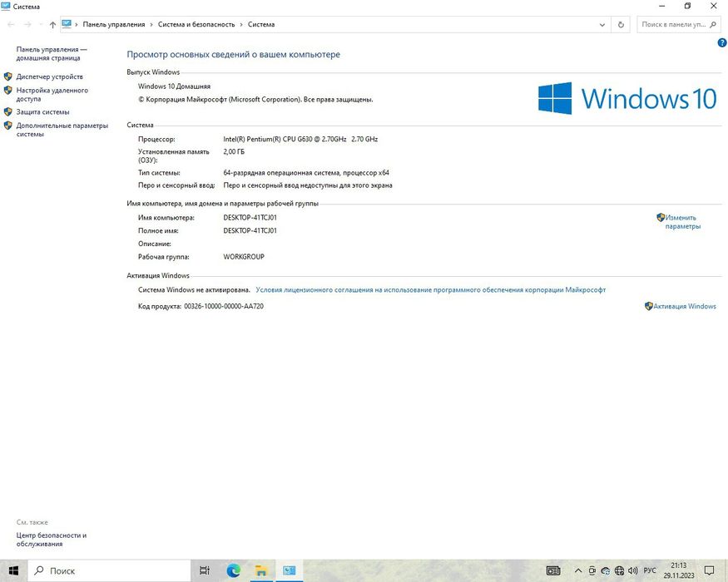Click the OneDrive cloud tray icon
The height and width of the screenshot is (582, 728).
pyautogui.click(x=606, y=570)
